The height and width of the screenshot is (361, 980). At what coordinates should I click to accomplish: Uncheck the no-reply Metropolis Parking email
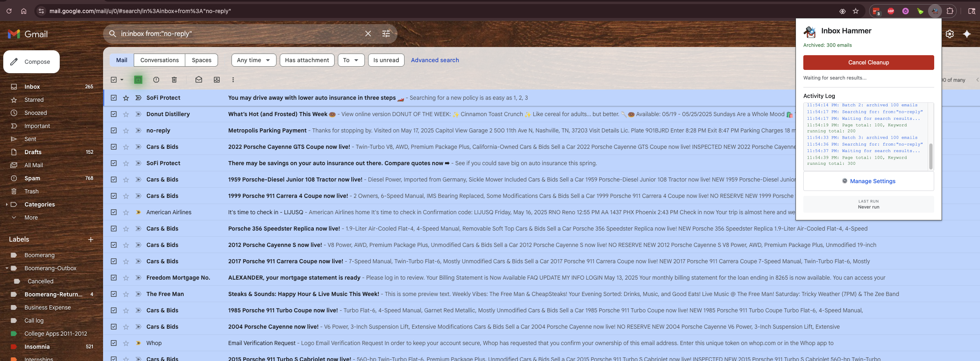(114, 130)
